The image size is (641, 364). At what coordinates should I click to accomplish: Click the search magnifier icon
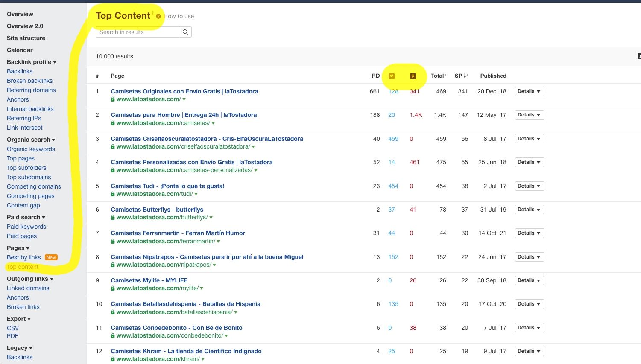185,32
